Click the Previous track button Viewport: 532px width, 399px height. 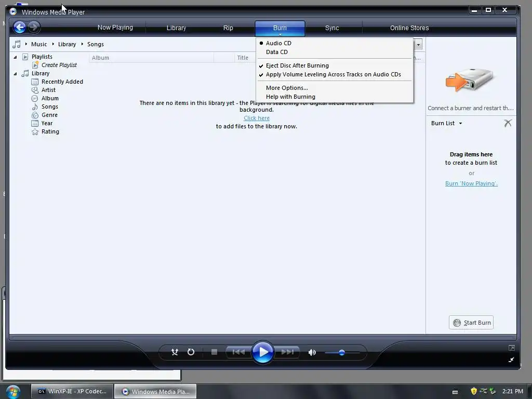(238, 352)
